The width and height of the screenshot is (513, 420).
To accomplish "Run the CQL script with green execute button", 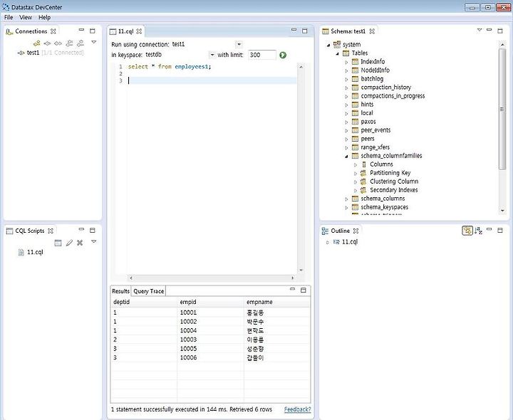I will coord(283,56).
